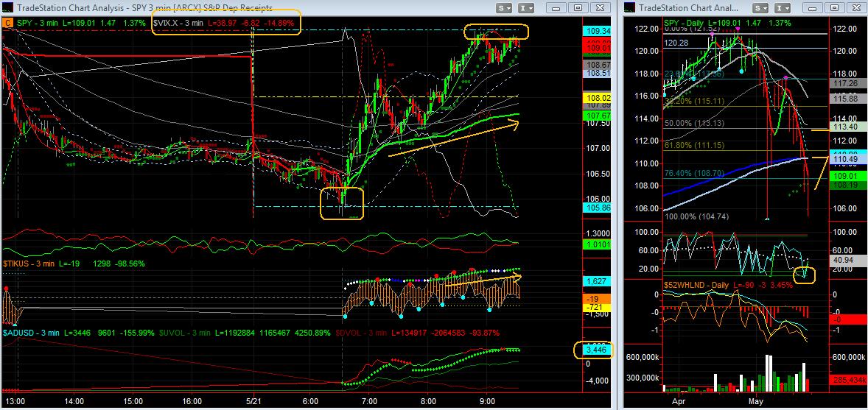Maximize the SPY Daily chart window
This screenshot has width=868, height=410.
835,8
